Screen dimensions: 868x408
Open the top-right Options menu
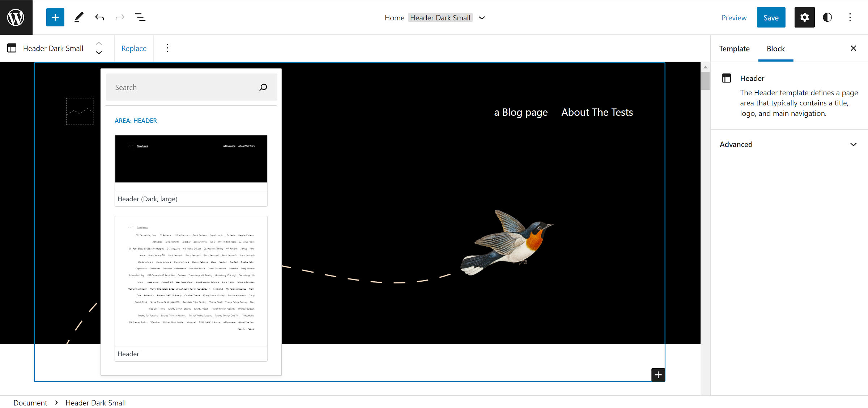coord(850,17)
